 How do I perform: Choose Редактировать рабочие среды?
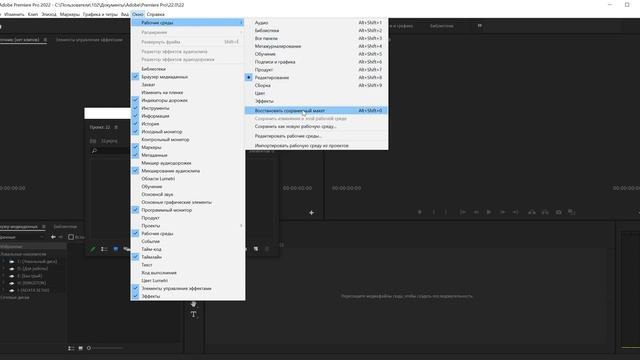coord(316,136)
